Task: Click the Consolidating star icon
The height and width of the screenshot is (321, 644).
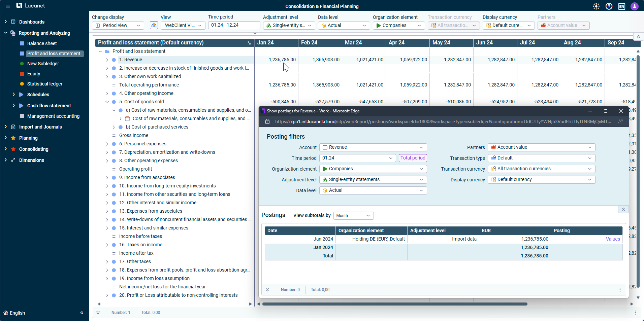Action: tap(13, 149)
